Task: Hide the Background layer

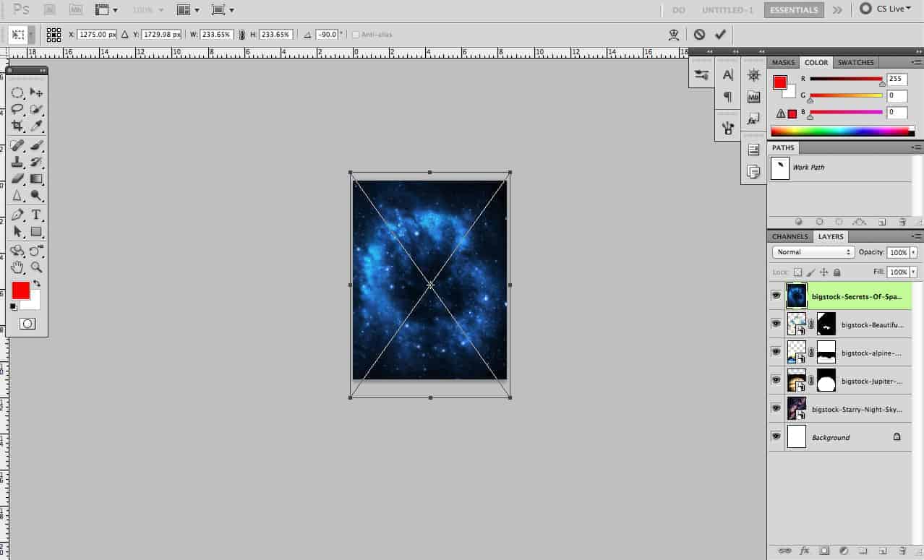Action: point(776,436)
